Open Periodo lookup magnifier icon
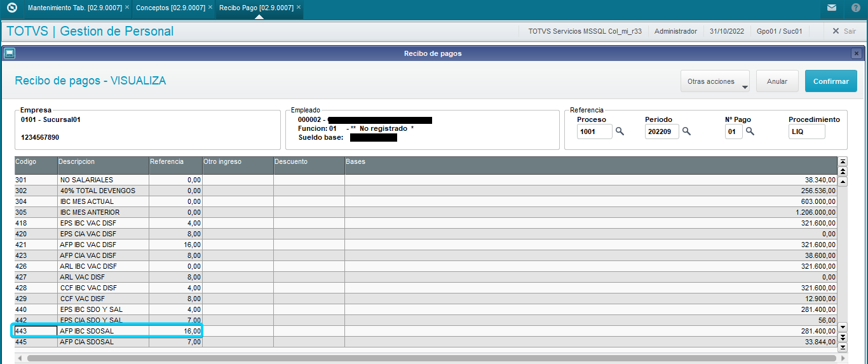868x364 pixels. pos(686,131)
